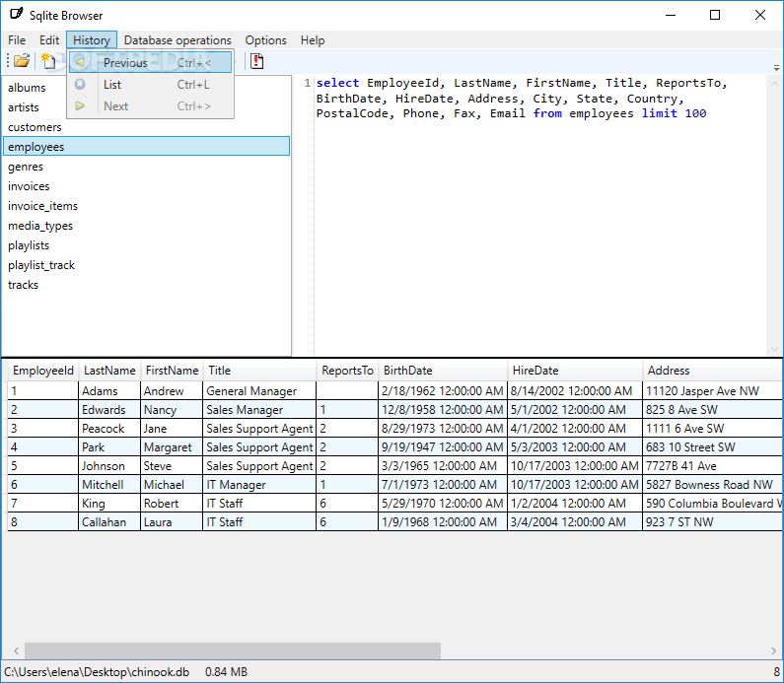
Task: Open the toolbar overflow arrow
Action: [776, 67]
